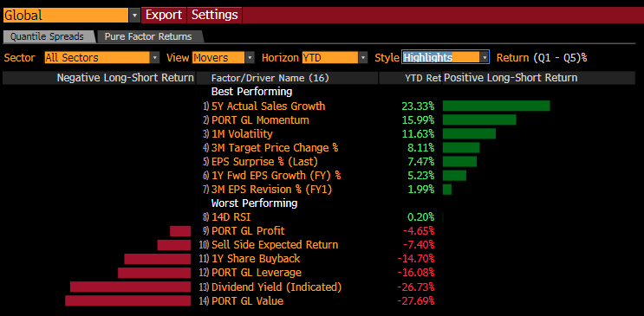The width and height of the screenshot is (644, 316).
Task: Open the PORT GL Momentum factor row
Action: 260,120
